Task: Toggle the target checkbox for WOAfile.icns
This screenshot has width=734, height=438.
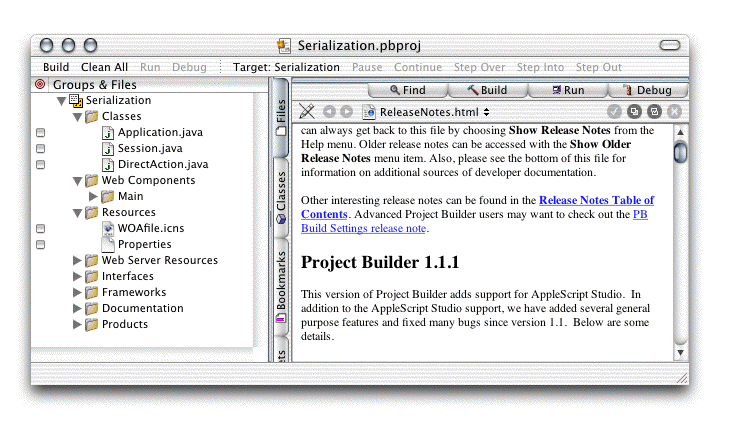Action: tap(41, 229)
